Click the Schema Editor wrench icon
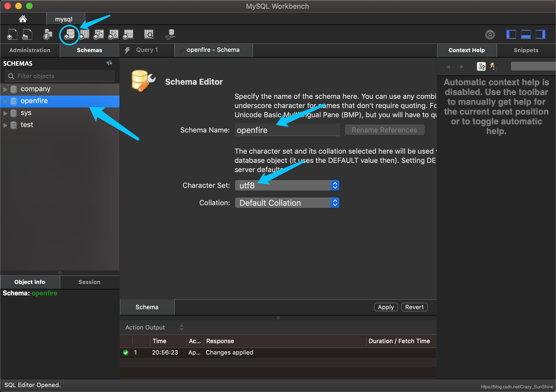Screen dimensions: 556x392 [x=144, y=81]
